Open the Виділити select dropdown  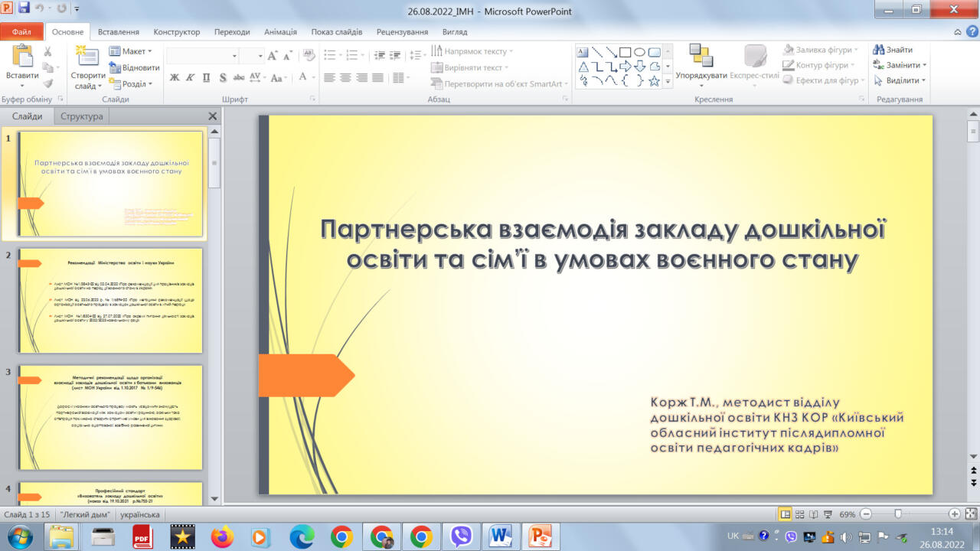click(x=899, y=80)
